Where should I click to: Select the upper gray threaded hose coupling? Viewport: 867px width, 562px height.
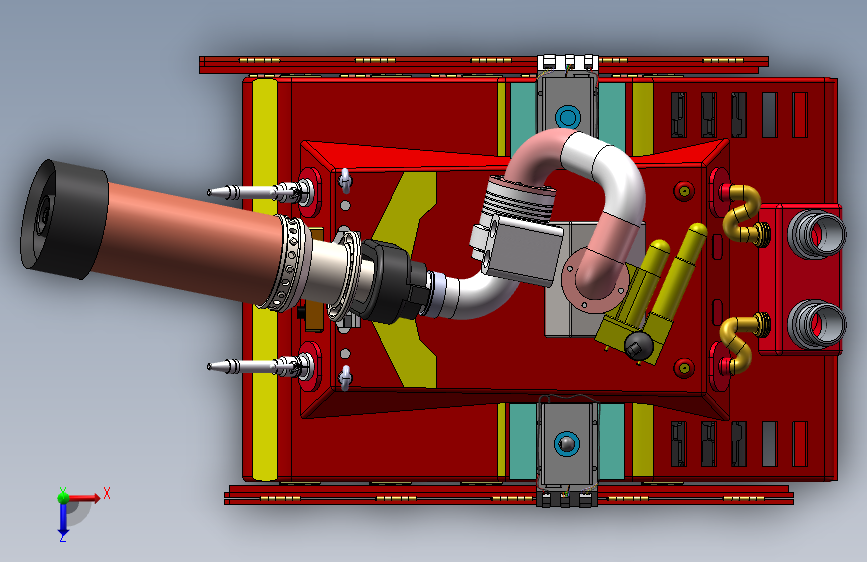coord(817,235)
